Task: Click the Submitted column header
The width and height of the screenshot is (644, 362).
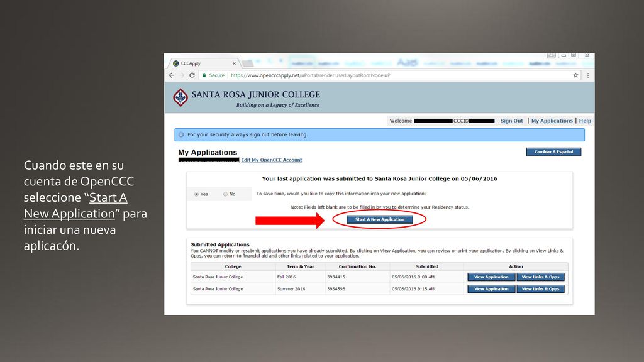Action: point(427,266)
